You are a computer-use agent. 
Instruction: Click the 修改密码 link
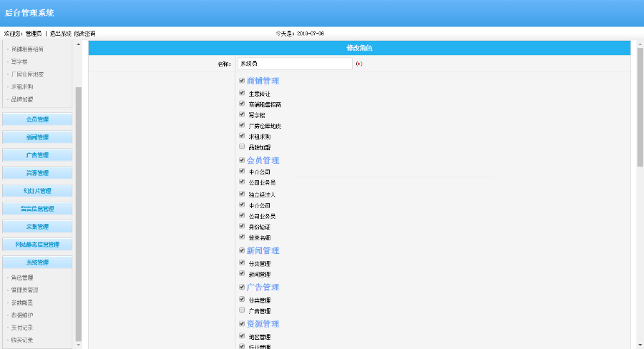84,34
